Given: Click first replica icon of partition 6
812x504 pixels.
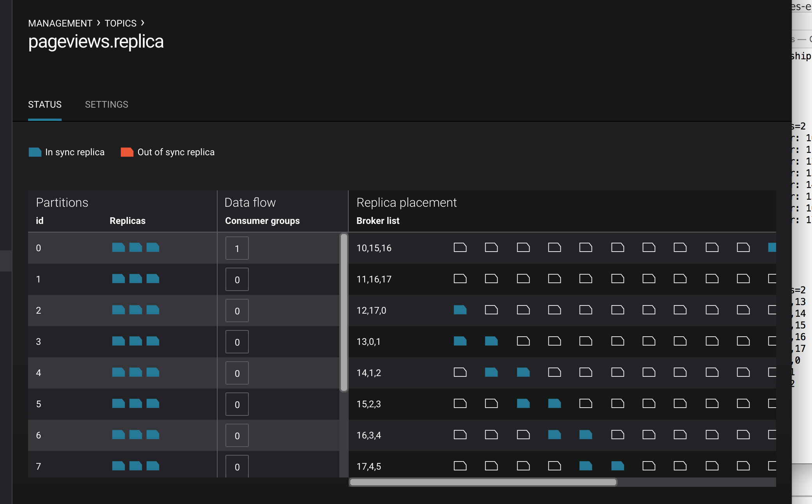Looking at the screenshot, I should pyautogui.click(x=119, y=435).
